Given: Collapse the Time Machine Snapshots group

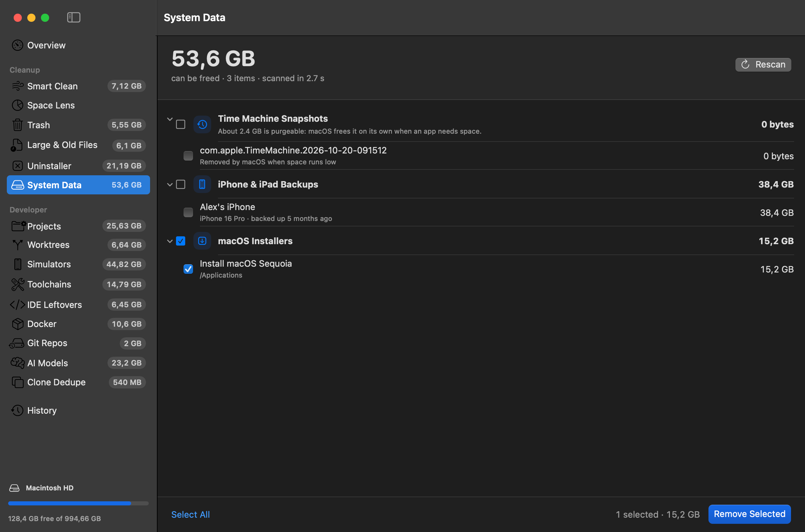Looking at the screenshot, I should (x=170, y=119).
